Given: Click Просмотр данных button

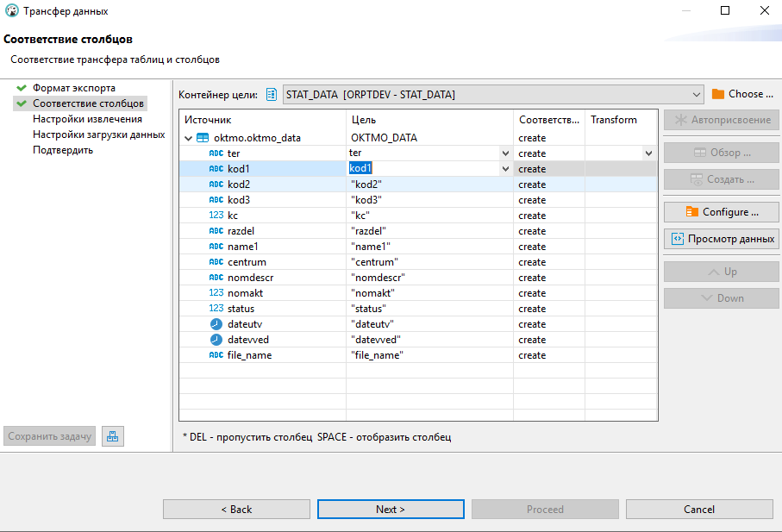Looking at the screenshot, I should coord(721,239).
